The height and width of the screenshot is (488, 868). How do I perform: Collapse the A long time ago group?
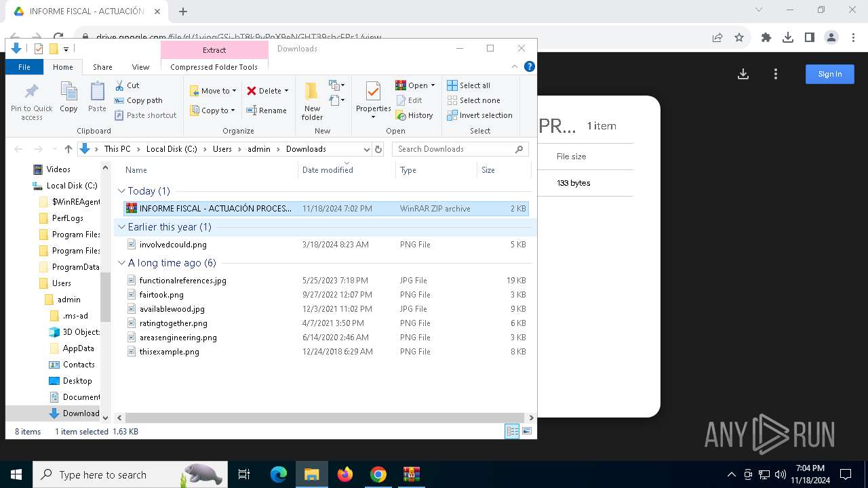click(x=122, y=263)
